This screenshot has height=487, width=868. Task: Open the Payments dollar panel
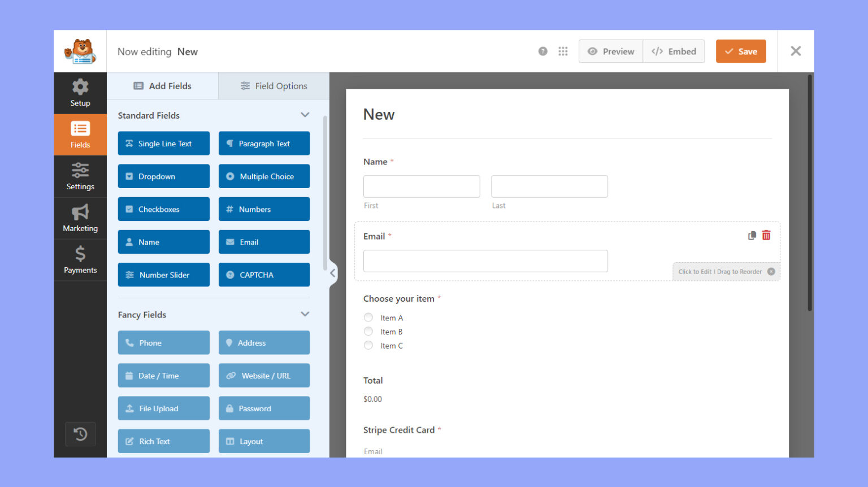(x=80, y=260)
